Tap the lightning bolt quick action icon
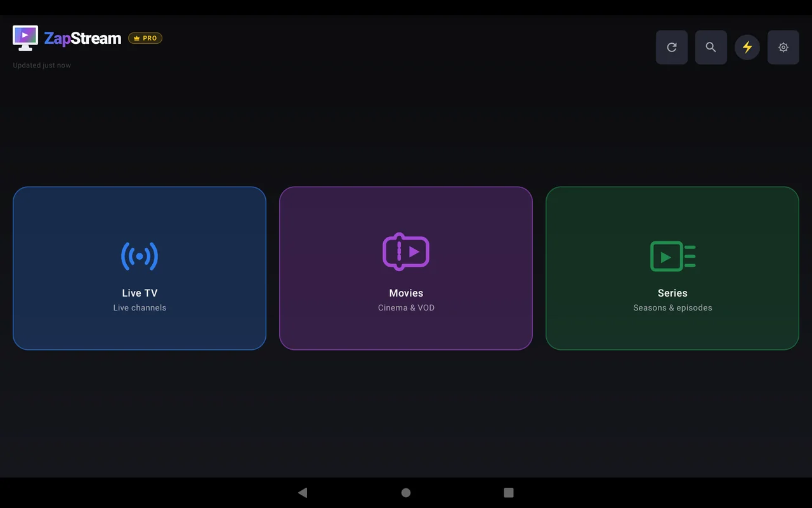This screenshot has height=508, width=812. pos(747,47)
